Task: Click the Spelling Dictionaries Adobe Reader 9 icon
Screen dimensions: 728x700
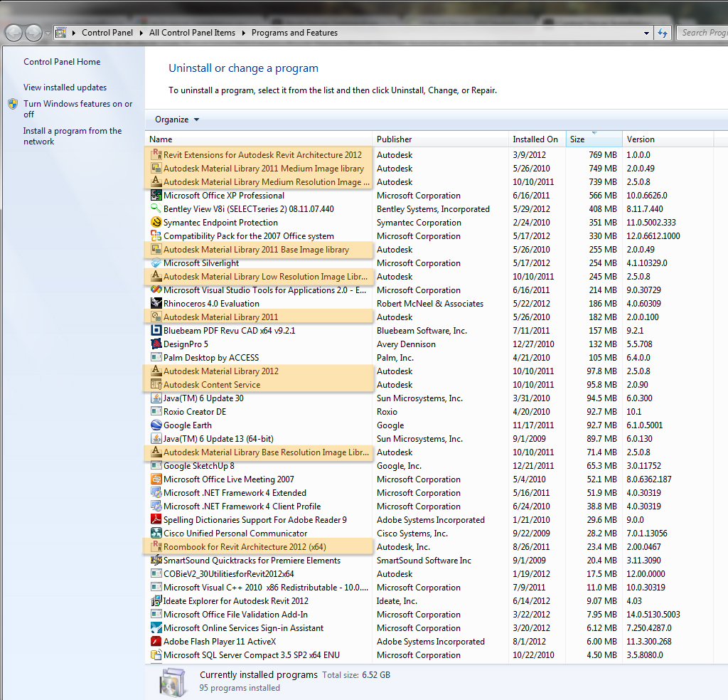Action: coord(156,519)
